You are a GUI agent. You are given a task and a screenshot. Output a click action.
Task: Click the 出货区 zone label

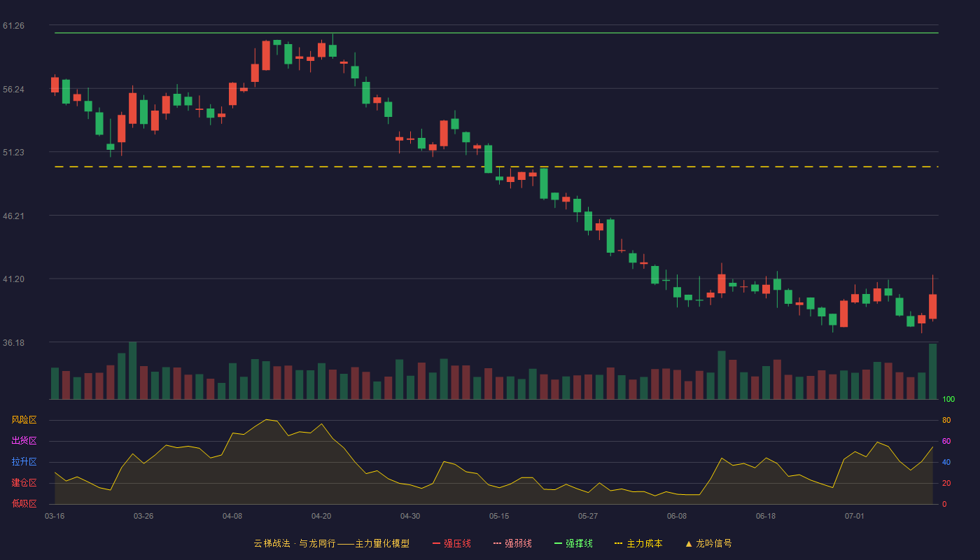point(24,441)
